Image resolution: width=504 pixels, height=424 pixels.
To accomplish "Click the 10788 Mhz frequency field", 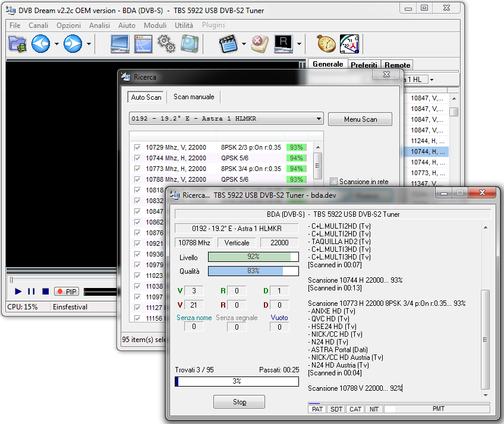I will [x=194, y=242].
